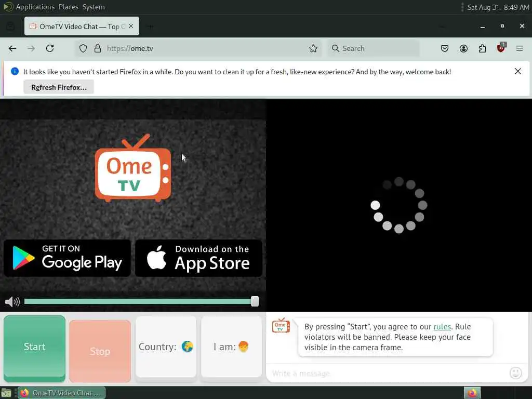
Task: Close the OmeTV Video Chat tab
Action: 131,26
